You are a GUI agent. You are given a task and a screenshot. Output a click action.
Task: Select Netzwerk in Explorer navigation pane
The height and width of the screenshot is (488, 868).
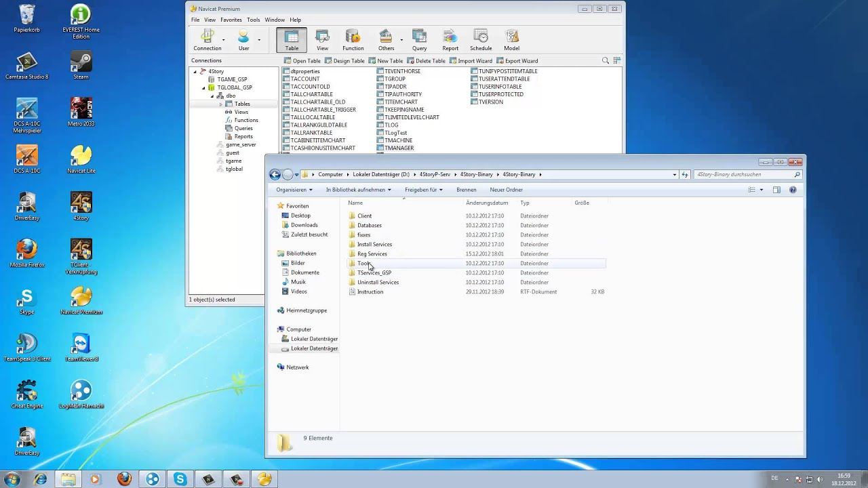(x=298, y=367)
